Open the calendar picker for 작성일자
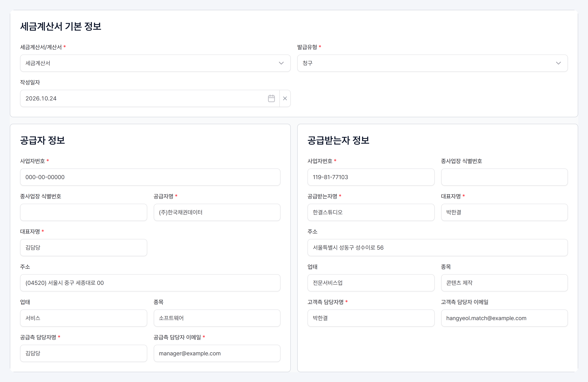Screen dimensions: 588x382 click(x=271, y=98)
